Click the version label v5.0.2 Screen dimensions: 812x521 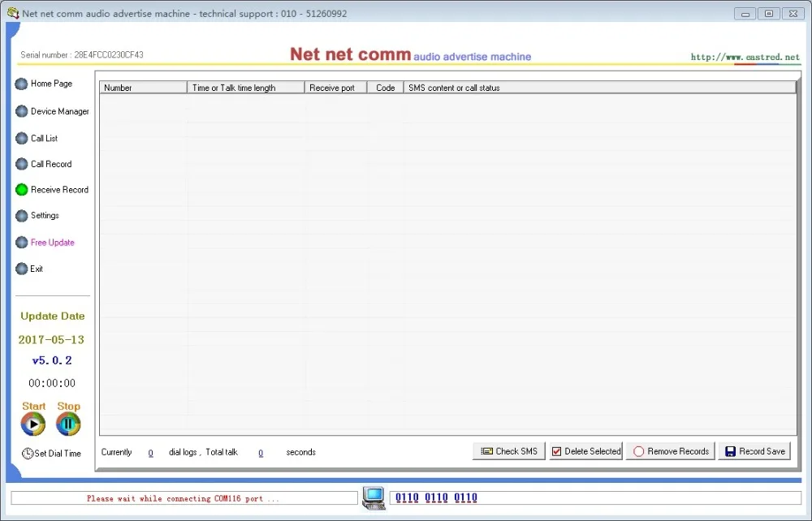click(52, 360)
